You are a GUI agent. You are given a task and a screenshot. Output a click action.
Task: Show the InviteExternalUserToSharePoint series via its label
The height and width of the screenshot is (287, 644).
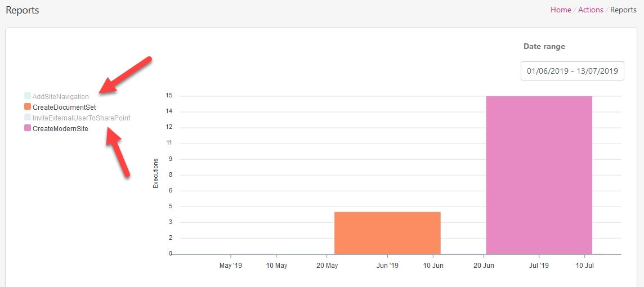81,118
